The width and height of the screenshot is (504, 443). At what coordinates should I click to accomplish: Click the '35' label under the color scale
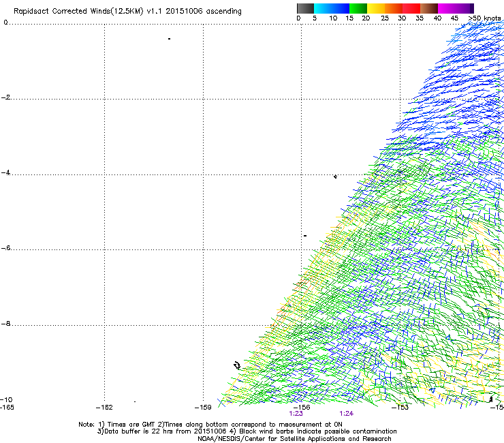[x=420, y=18]
